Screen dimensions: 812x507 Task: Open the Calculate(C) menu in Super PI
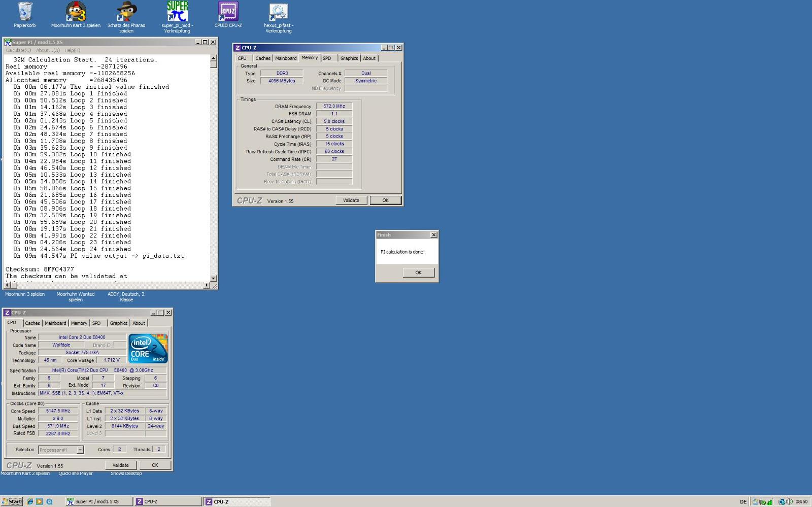click(x=18, y=50)
